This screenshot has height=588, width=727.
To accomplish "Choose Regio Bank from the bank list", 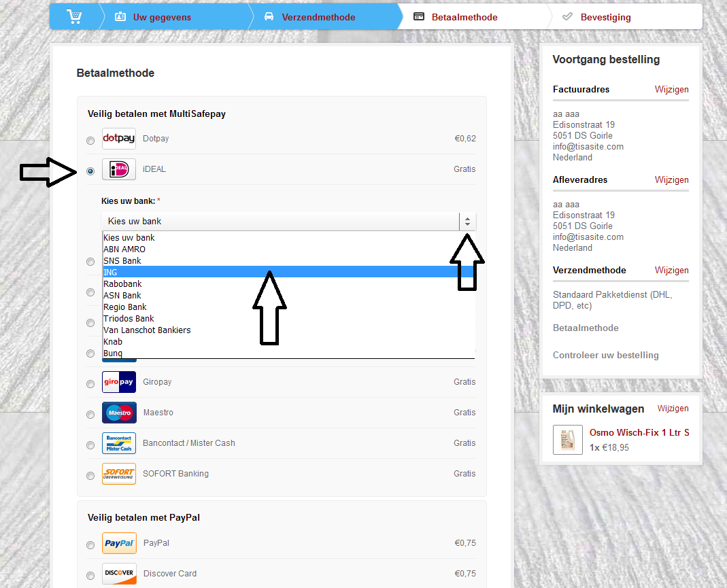I will coord(289,307).
